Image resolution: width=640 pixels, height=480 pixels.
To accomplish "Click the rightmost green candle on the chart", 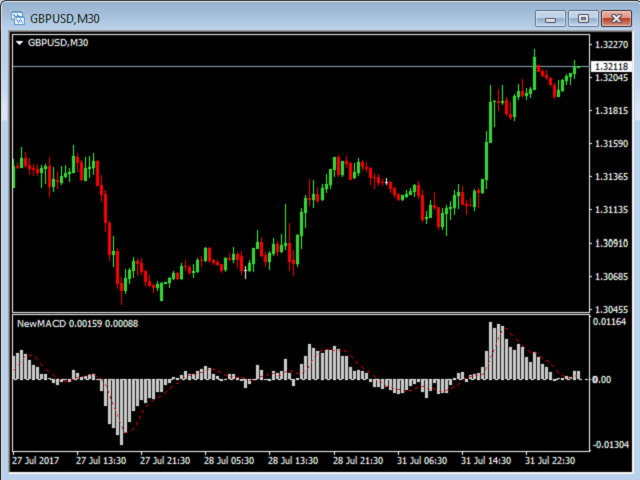I will pyautogui.click(x=576, y=66).
